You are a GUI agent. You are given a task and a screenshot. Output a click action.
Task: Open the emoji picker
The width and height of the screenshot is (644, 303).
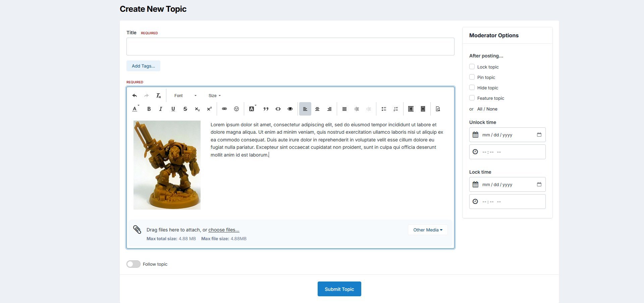click(236, 109)
